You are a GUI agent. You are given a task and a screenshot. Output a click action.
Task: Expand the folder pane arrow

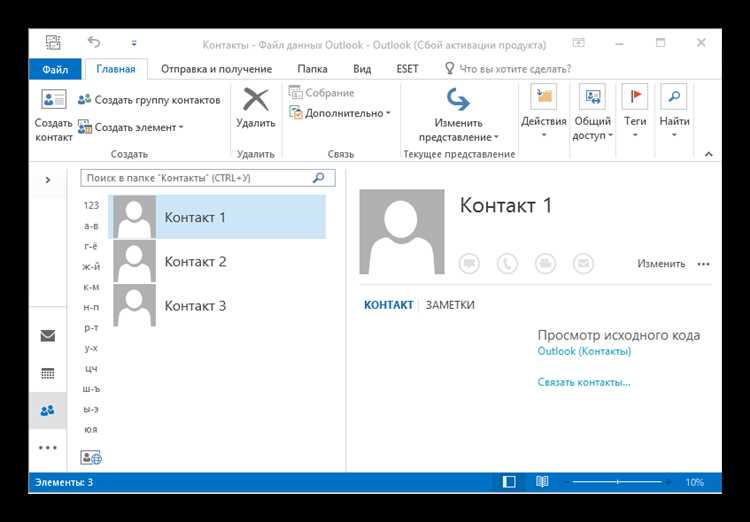(48, 180)
